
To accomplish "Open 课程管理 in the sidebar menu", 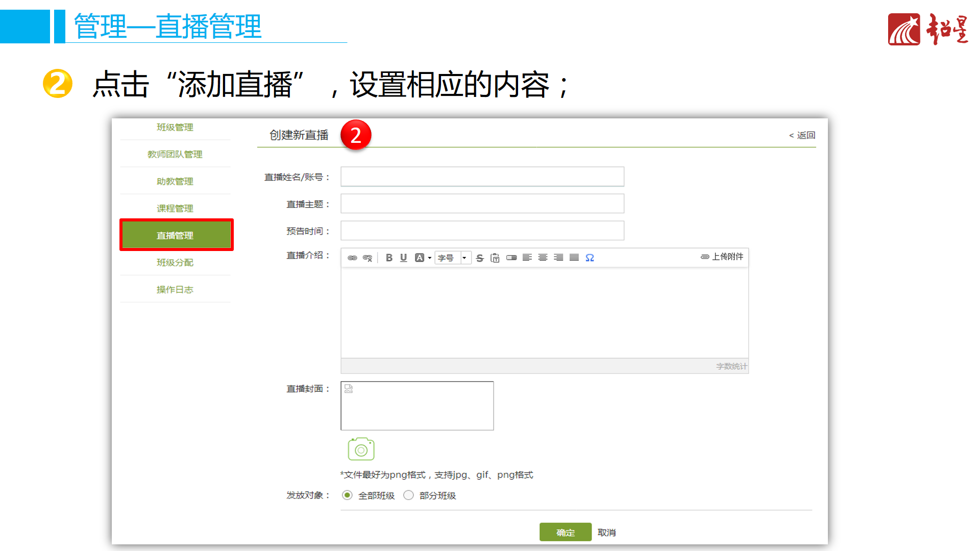I will point(175,208).
